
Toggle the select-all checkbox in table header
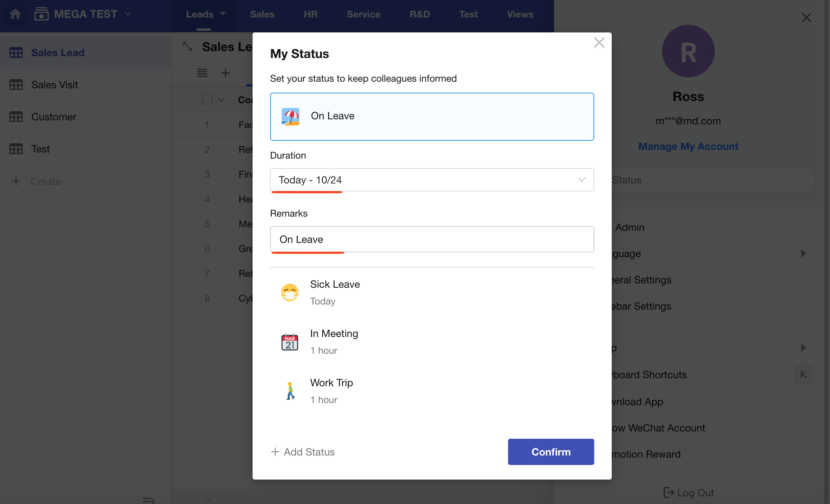coord(207,99)
